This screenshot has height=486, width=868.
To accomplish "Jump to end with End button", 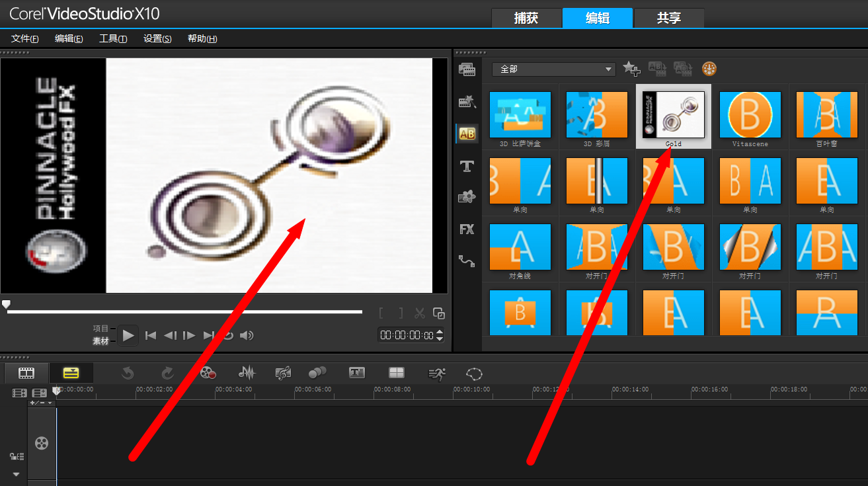I will coord(208,335).
